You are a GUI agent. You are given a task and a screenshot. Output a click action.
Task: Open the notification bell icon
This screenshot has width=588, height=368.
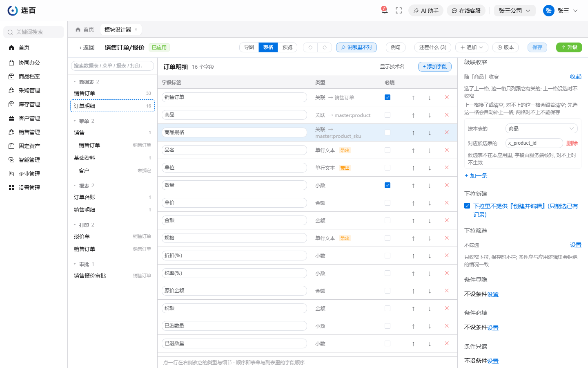[x=384, y=11]
